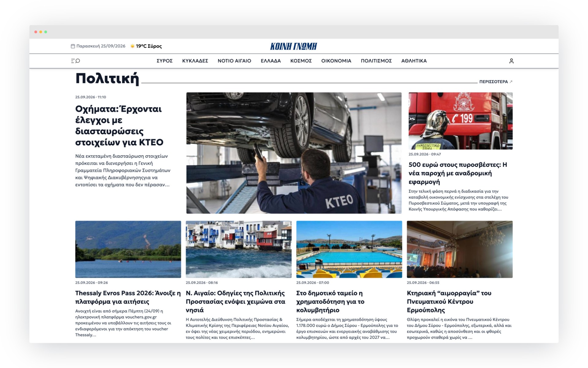Image resolution: width=588 pixels, height=368 pixels.
Task: Click the sun weather icon
Action: [132, 46]
